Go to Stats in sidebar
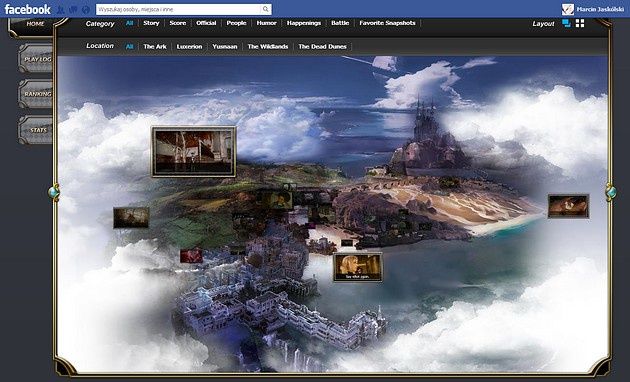The width and height of the screenshot is (630, 382). [36, 130]
